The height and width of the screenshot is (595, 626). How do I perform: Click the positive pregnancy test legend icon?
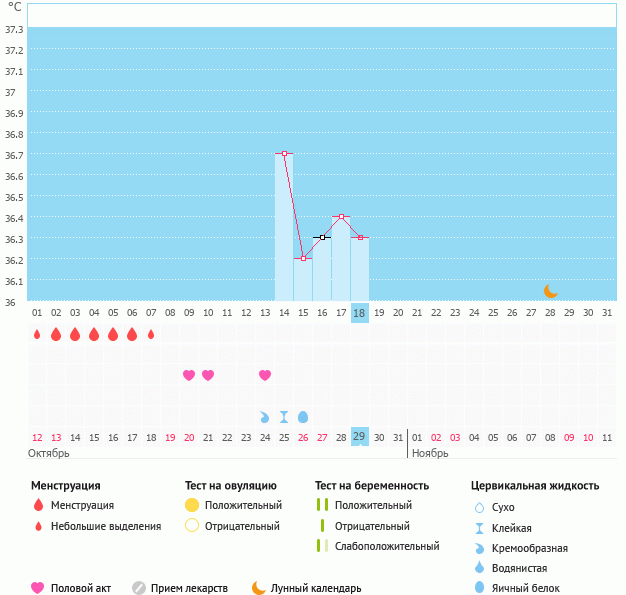coord(322,505)
